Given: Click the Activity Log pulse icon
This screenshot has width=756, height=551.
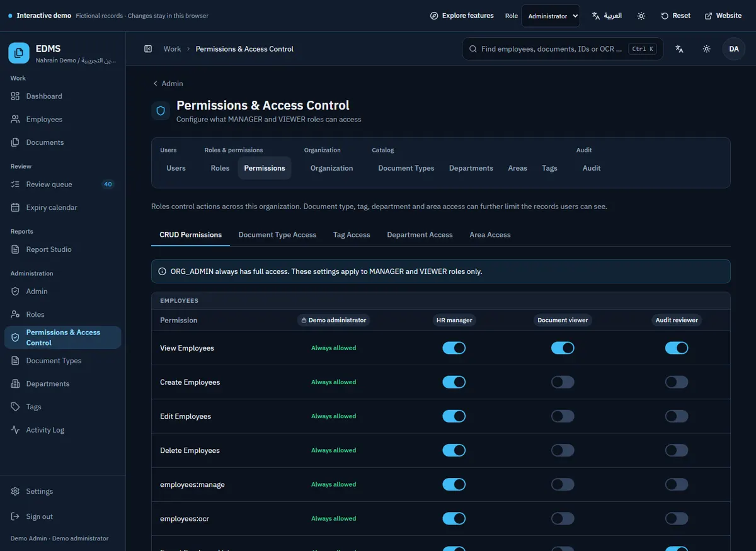Looking at the screenshot, I should click(x=15, y=430).
